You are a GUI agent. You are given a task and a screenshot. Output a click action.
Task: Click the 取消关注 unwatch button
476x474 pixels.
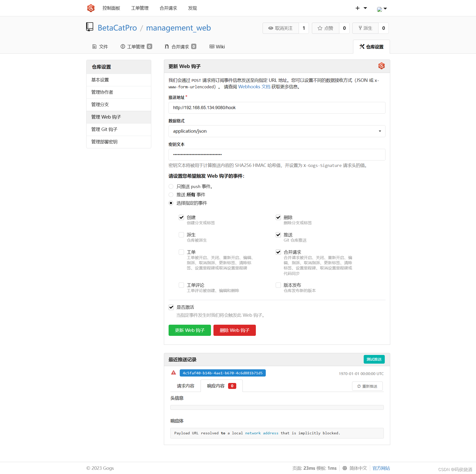pos(281,28)
